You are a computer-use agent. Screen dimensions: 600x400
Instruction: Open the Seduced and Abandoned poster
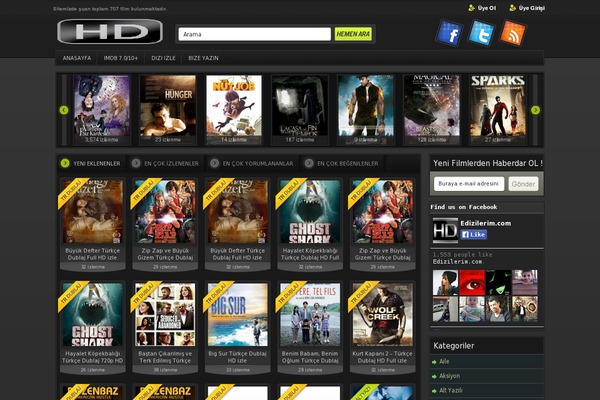tap(165, 315)
